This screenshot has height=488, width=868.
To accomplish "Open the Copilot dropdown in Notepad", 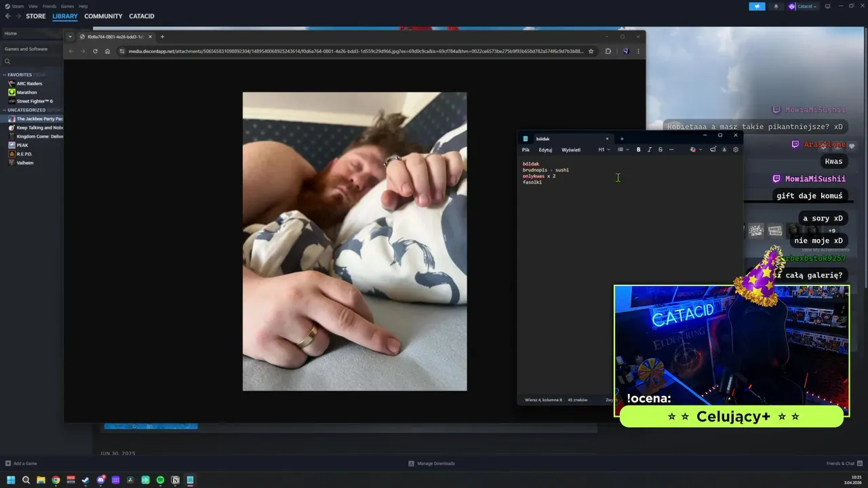I will coord(696,150).
